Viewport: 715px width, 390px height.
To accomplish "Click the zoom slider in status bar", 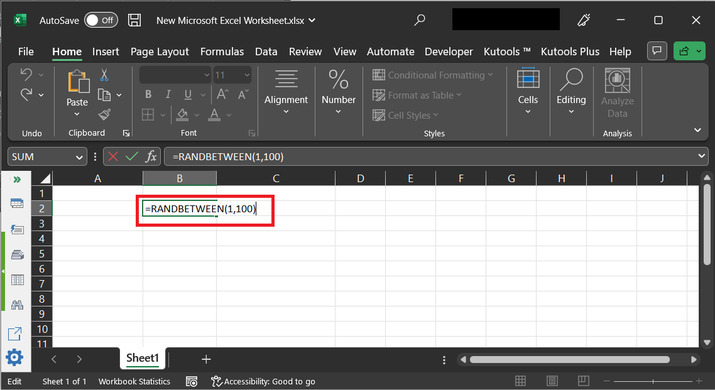I will 653,381.
